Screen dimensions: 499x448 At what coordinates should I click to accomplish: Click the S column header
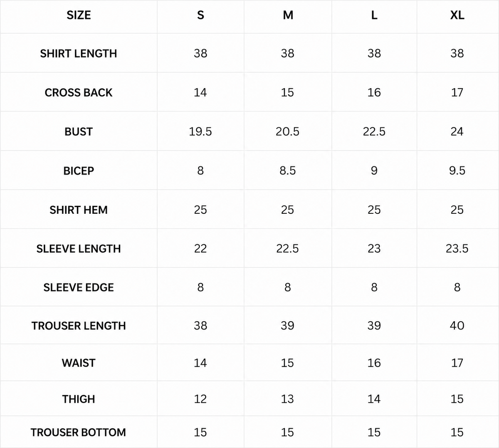point(200,15)
